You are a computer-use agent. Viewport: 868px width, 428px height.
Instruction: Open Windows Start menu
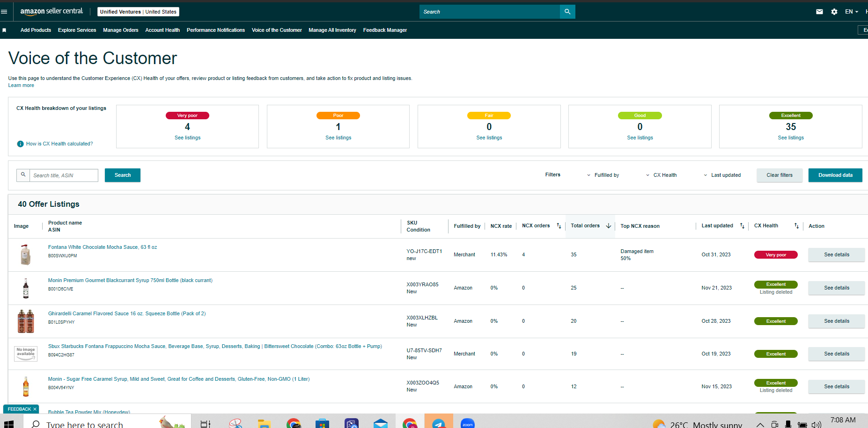(x=8, y=424)
